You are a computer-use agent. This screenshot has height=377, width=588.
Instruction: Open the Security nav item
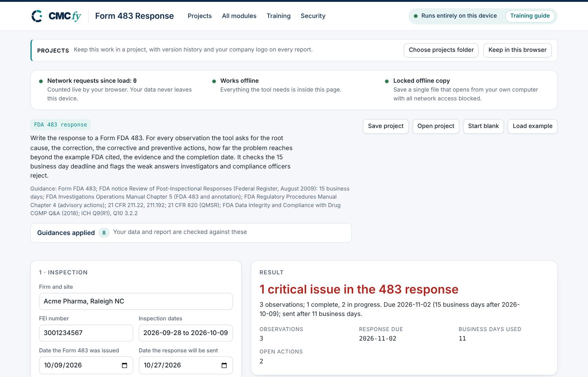pos(313,16)
